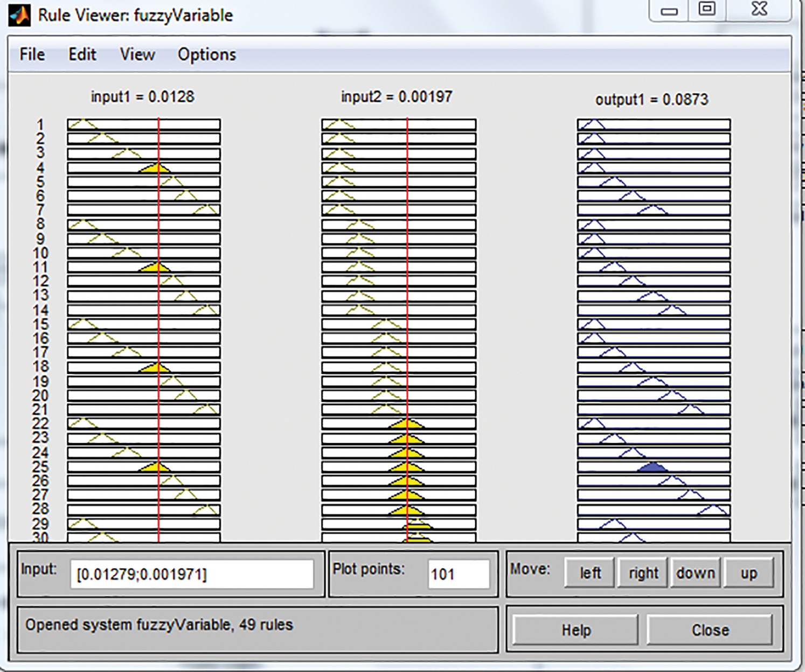805x672 pixels.
Task: Minimize the Rule Viewer window
Action: [x=669, y=11]
